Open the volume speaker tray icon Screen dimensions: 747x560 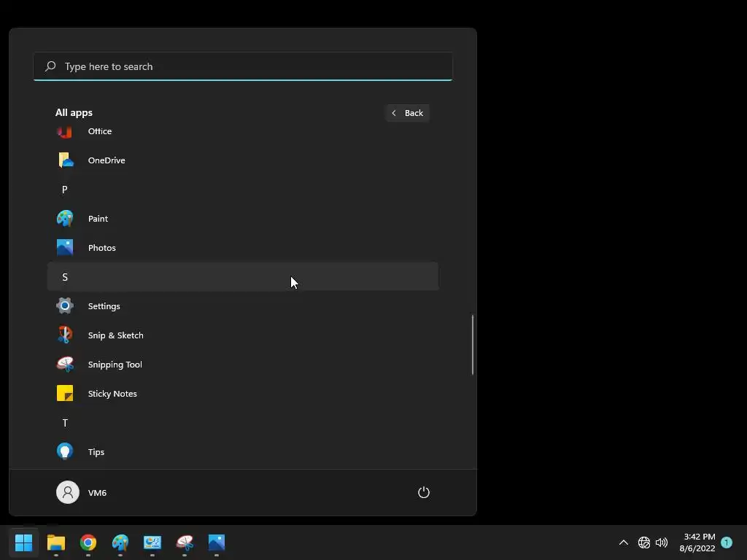coord(661,542)
